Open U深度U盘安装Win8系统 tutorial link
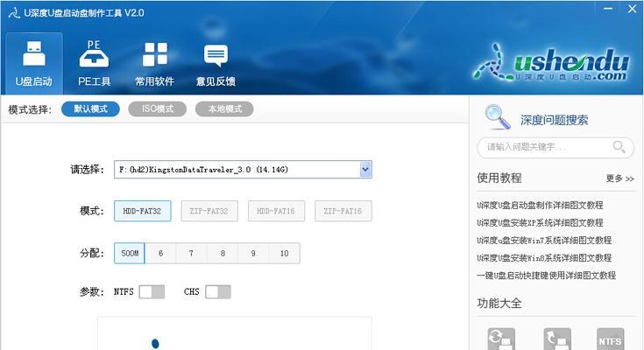This screenshot has width=644, height=350. tap(544, 258)
